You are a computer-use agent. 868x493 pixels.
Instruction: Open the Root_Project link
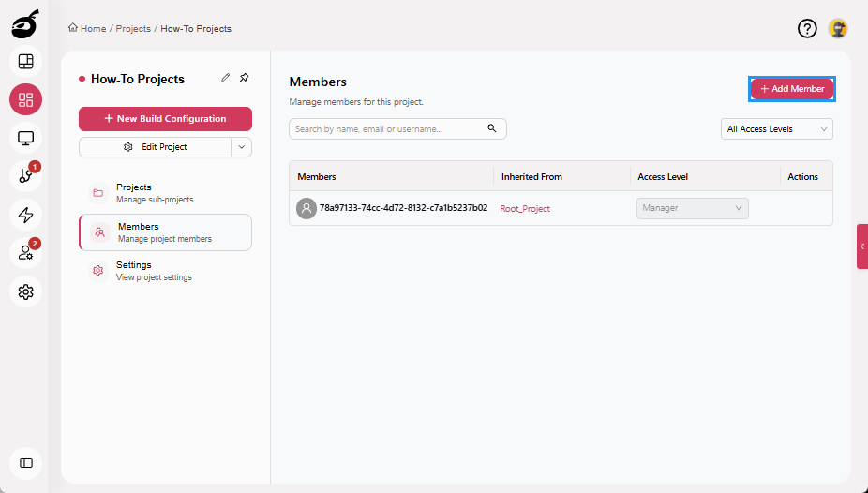(525, 209)
